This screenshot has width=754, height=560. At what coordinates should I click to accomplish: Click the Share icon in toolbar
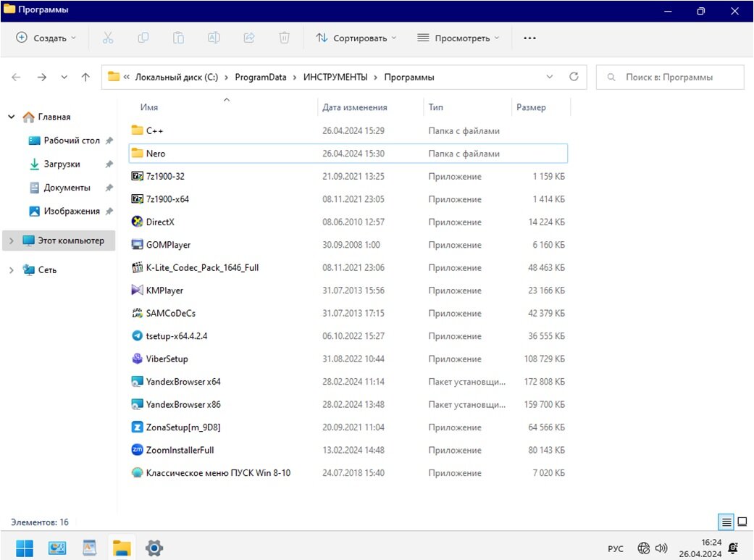click(x=249, y=38)
